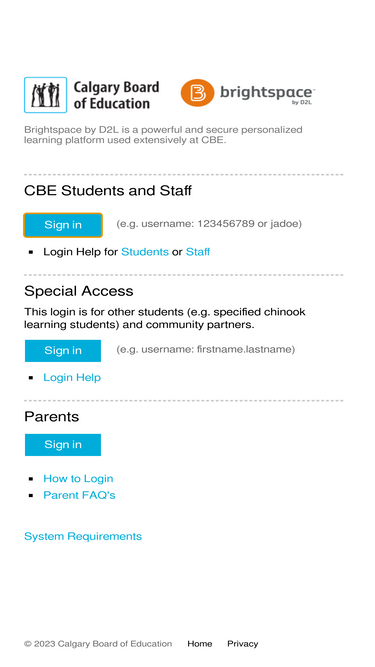Click the Calgary Board of Education wordmark text
The height and width of the screenshot is (667, 375).
116,95
